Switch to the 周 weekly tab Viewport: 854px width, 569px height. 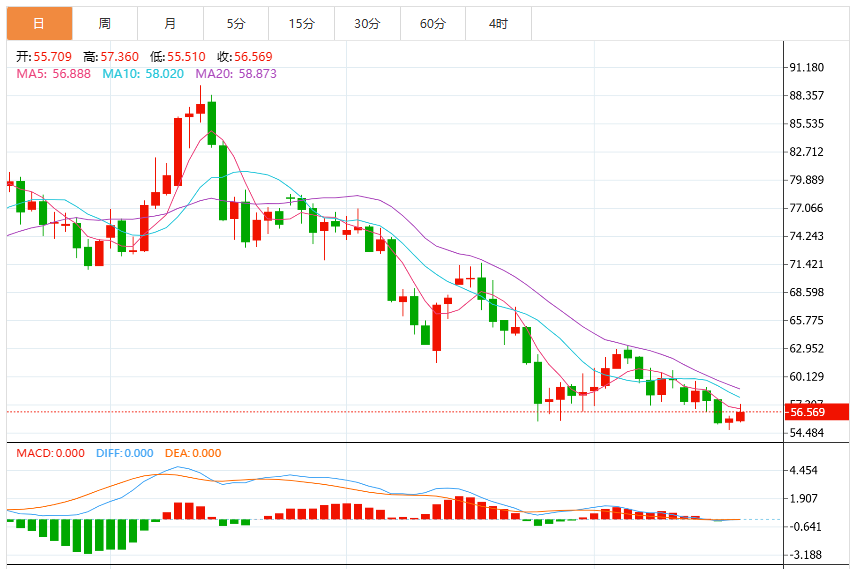(105, 23)
